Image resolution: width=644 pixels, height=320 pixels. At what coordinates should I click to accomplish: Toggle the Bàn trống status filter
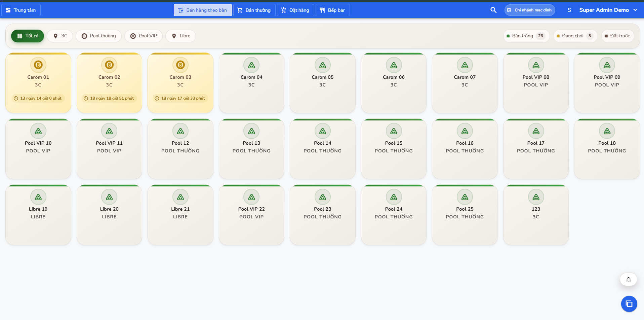tap(526, 36)
